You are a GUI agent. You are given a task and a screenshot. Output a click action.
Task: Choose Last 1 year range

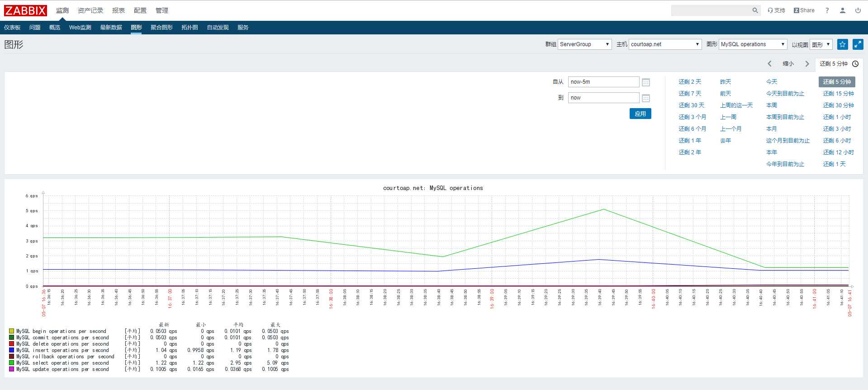click(690, 141)
